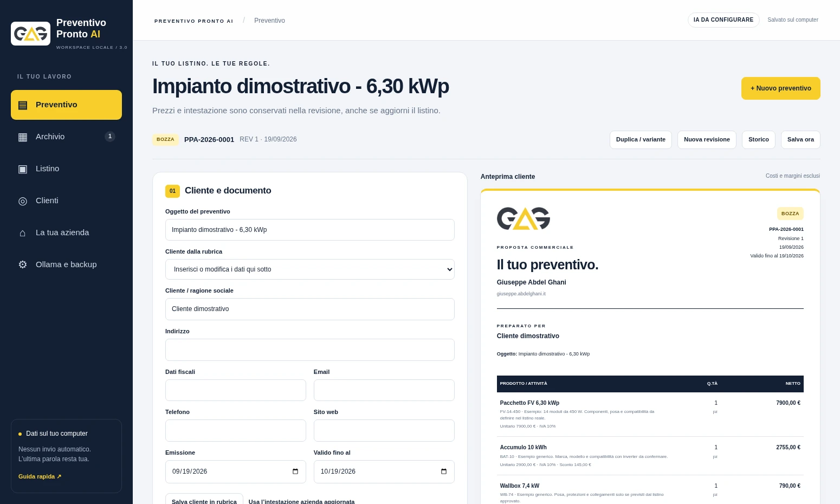Create a new quote with Nuovo preventivo
Screen dimensions: 840x504
[x=781, y=88]
